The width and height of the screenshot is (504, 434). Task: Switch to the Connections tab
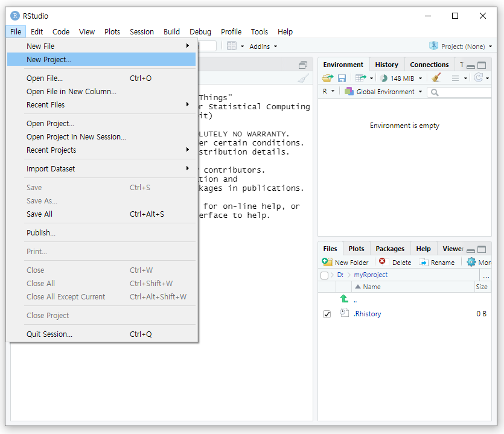click(429, 65)
